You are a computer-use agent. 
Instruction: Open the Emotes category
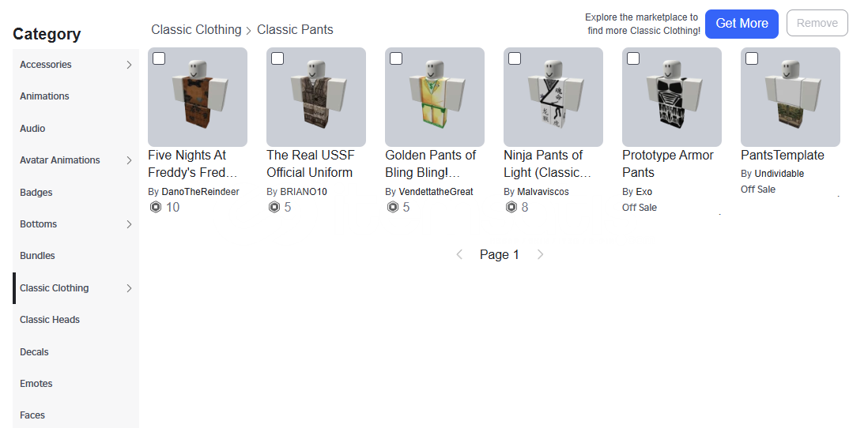(x=36, y=384)
